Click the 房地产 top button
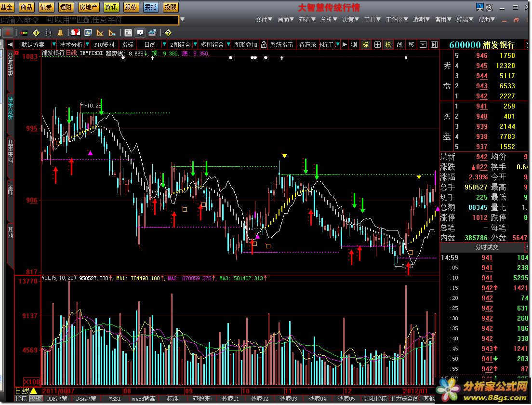Viewport: 532px width, 405px height. coord(88,7)
